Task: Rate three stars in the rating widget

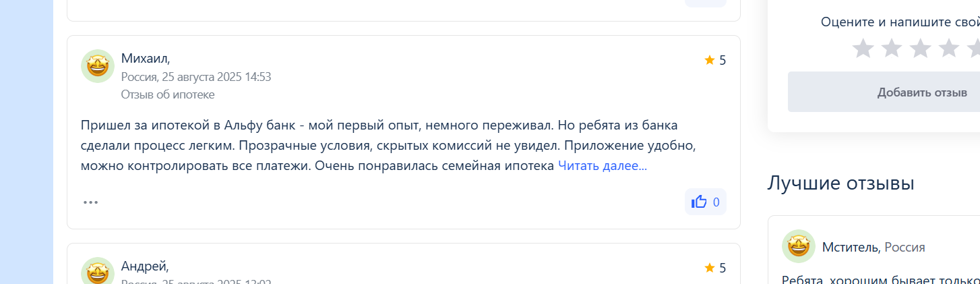Action: tap(920, 49)
